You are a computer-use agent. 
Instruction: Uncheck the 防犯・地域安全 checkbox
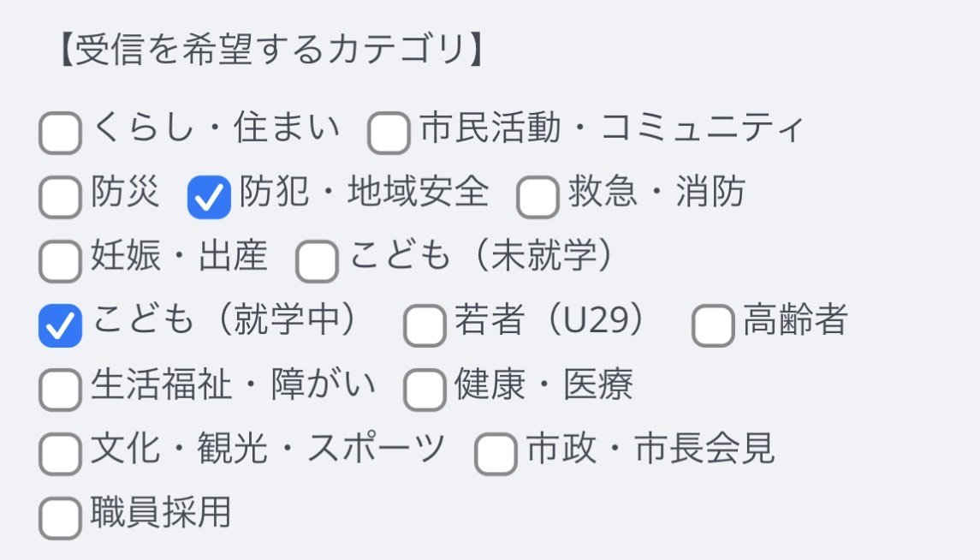coord(209,198)
